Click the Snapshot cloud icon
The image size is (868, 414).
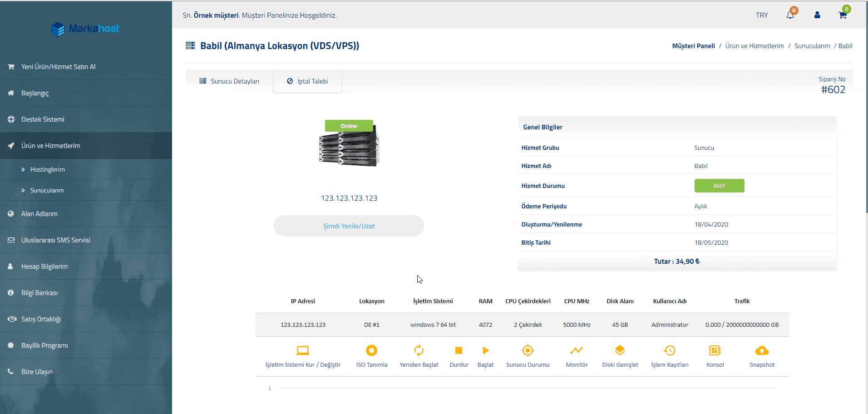point(762,350)
